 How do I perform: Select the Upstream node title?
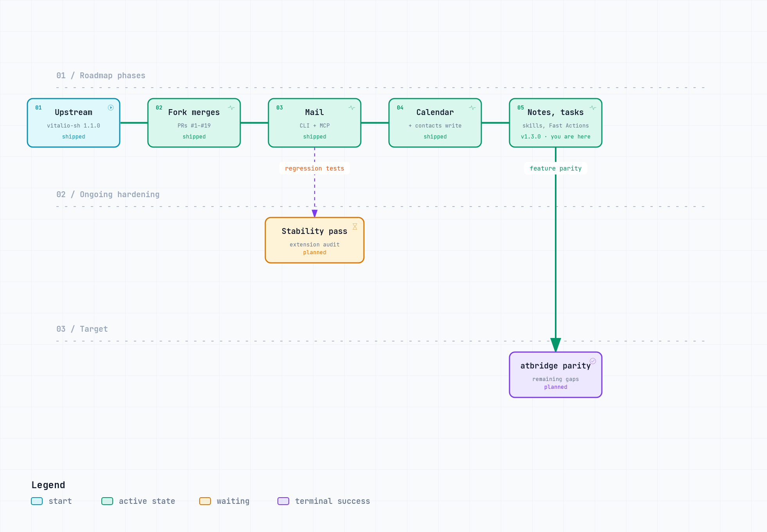[74, 112]
